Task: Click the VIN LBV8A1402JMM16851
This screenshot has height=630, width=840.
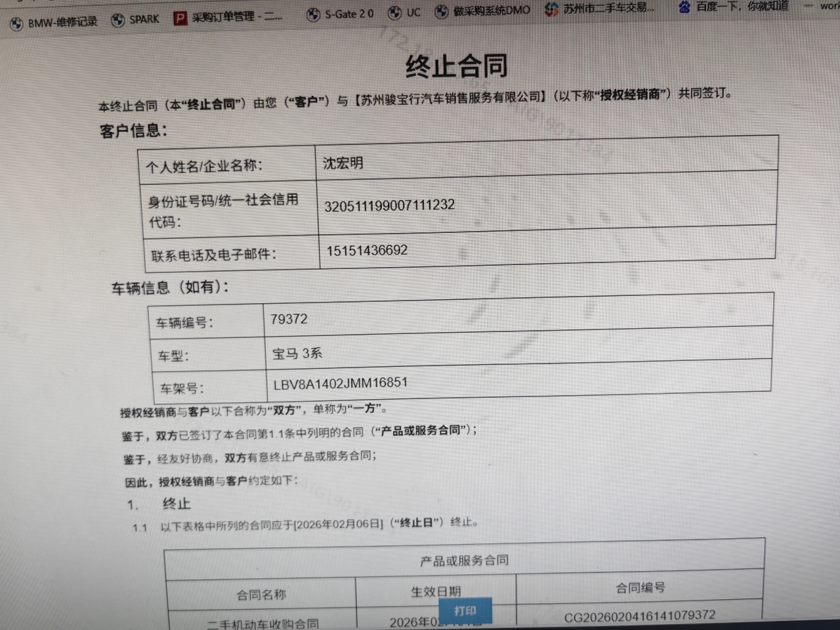Action: pyautogui.click(x=340, y=383)
